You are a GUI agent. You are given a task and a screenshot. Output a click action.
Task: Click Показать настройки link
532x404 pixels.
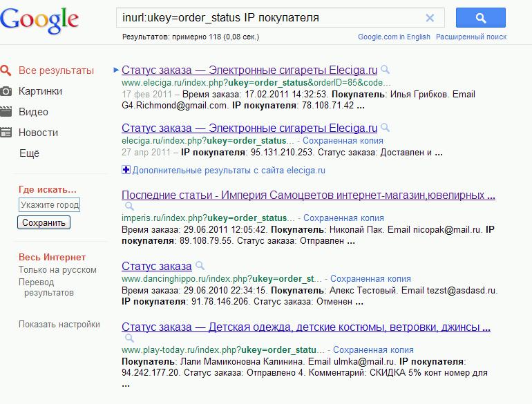[59, 325]
